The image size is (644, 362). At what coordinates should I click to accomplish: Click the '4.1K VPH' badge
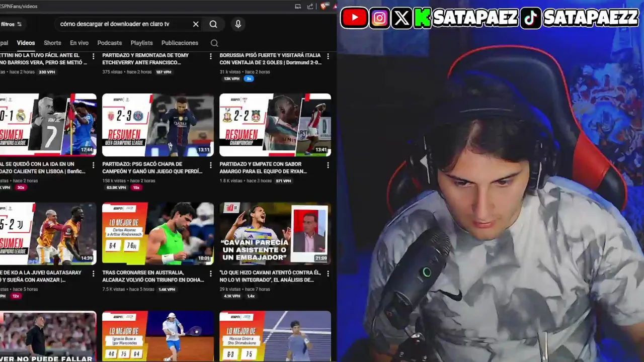[232, 296]
